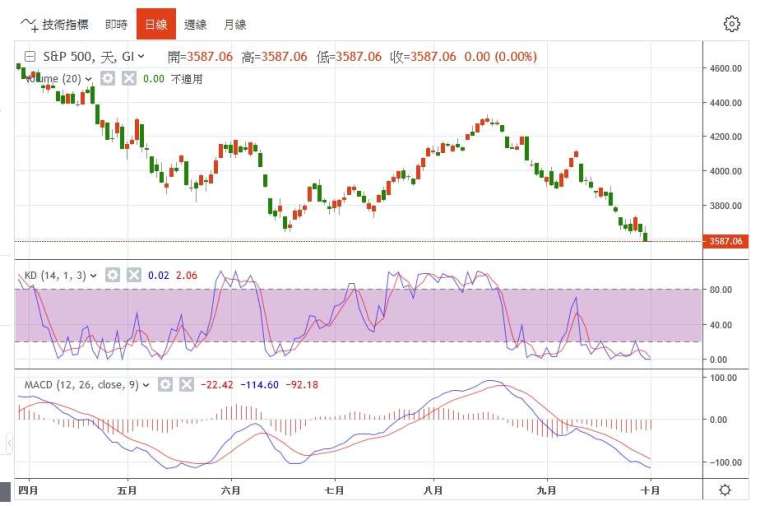The image size is (760, 506).
Task: Click the 十月 label on the time axis
Action: point(650,490)
